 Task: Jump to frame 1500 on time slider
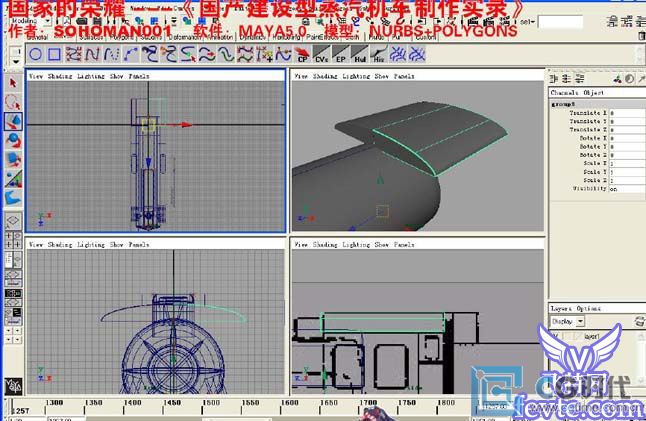211,402
